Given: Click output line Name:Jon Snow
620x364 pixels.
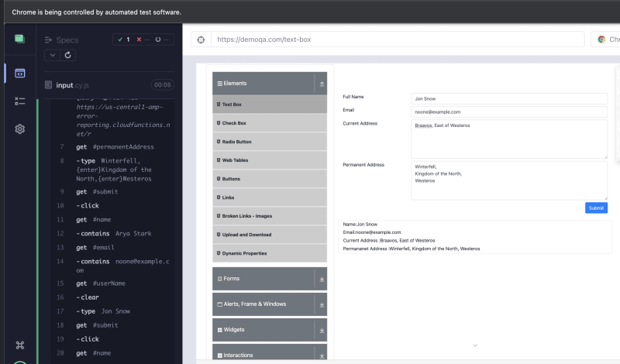Looking at the screenshot, I should click(360, 224).
